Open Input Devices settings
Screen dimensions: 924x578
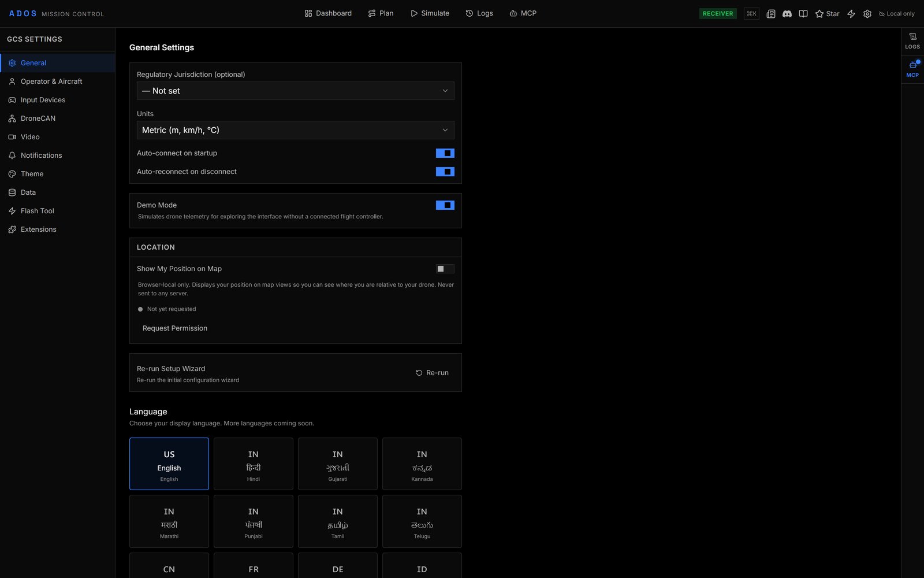point(58,100)
